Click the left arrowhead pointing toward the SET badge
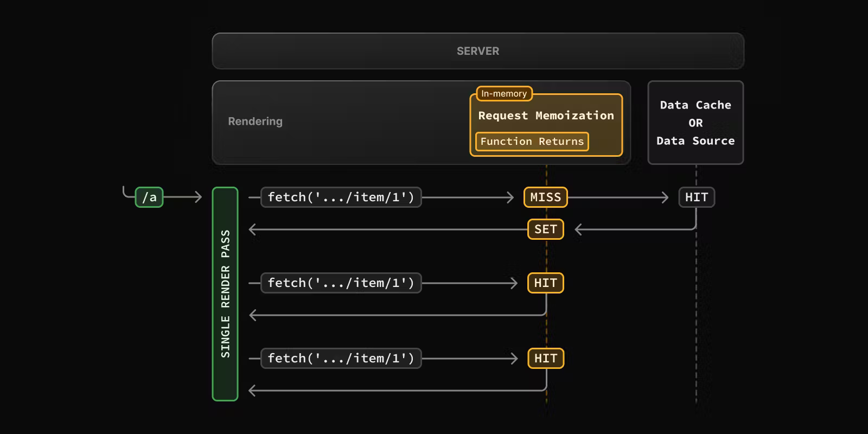The image size is (868, 434). tap(578, 229)
